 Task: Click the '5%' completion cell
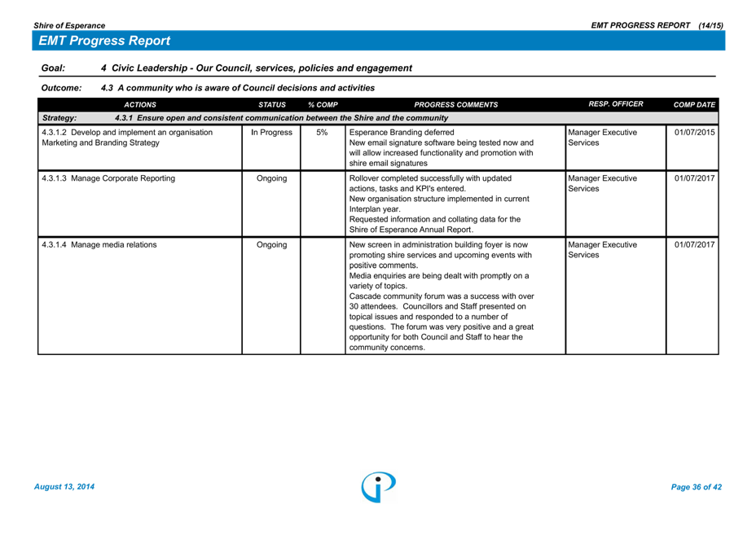[322, 132]
